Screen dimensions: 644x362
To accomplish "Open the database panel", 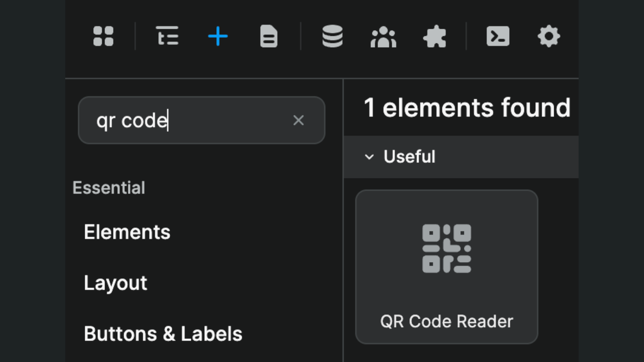I will click(332, 37).
